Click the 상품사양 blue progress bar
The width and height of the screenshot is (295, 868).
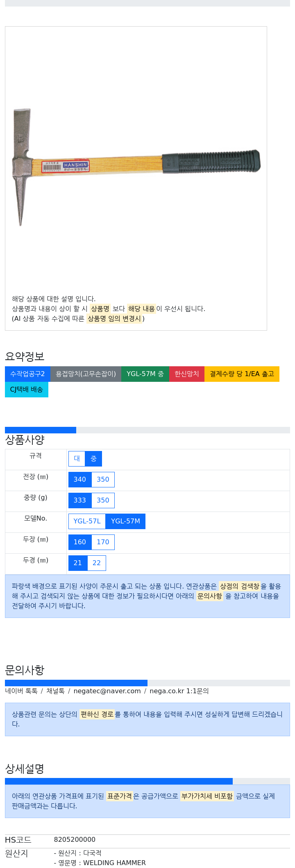click(41, 430)
